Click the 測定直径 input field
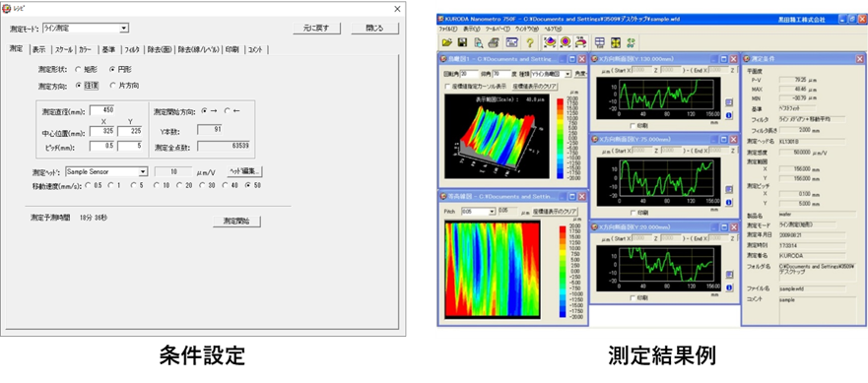Image resolution: width=868 pixels, height=383 pixels. click(x=101, y=110)
